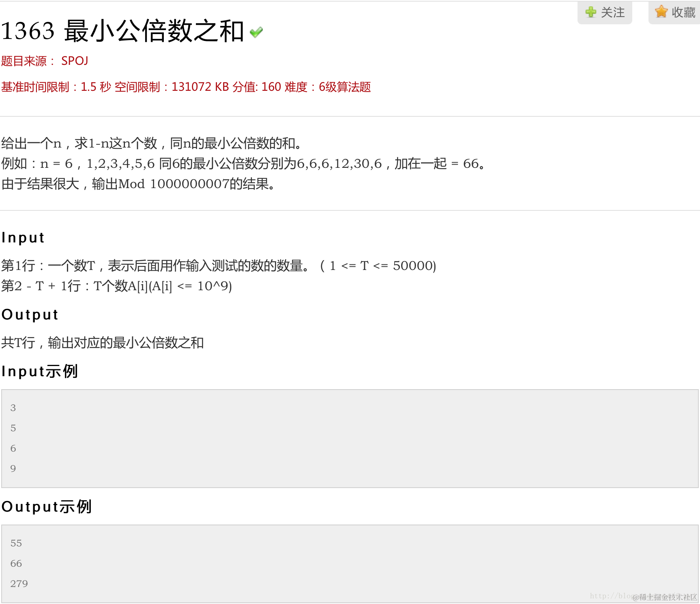This screenshot has height=604, width=700.
Task: Click sample input value 5
Action: tap(13, 428)
